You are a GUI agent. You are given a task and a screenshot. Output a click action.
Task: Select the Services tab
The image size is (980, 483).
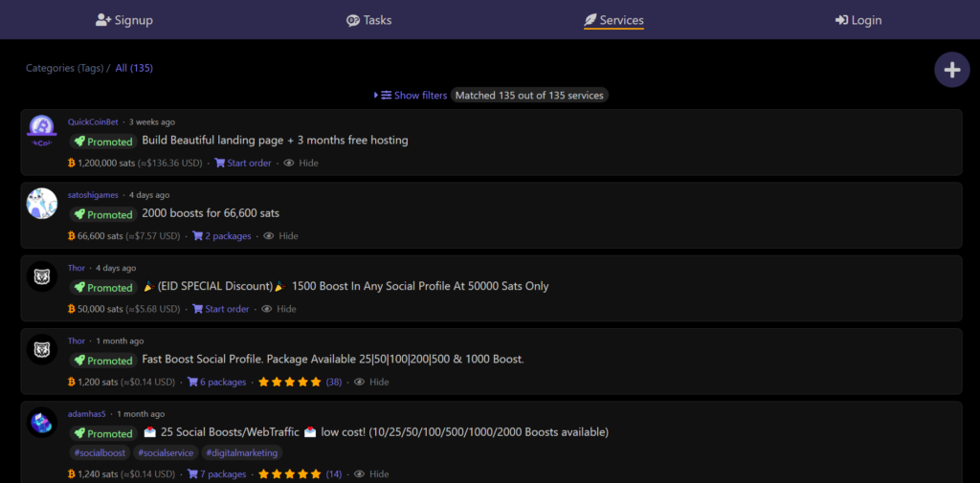point(613,20)
